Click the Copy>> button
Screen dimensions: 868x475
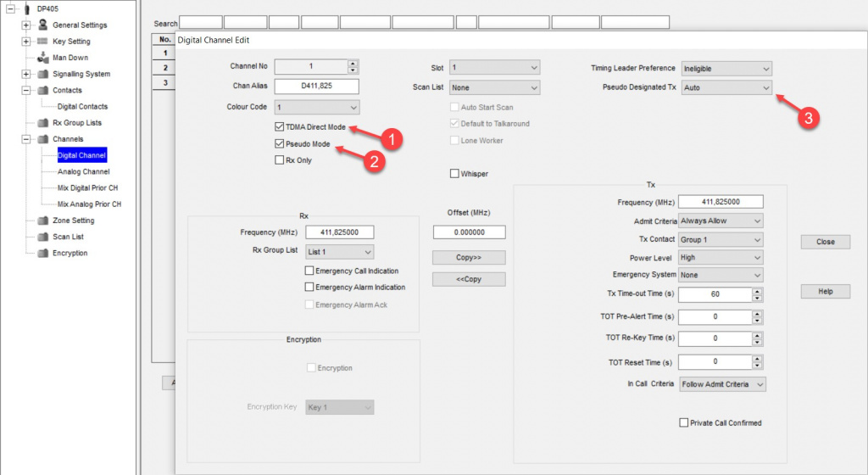[469, 257]
